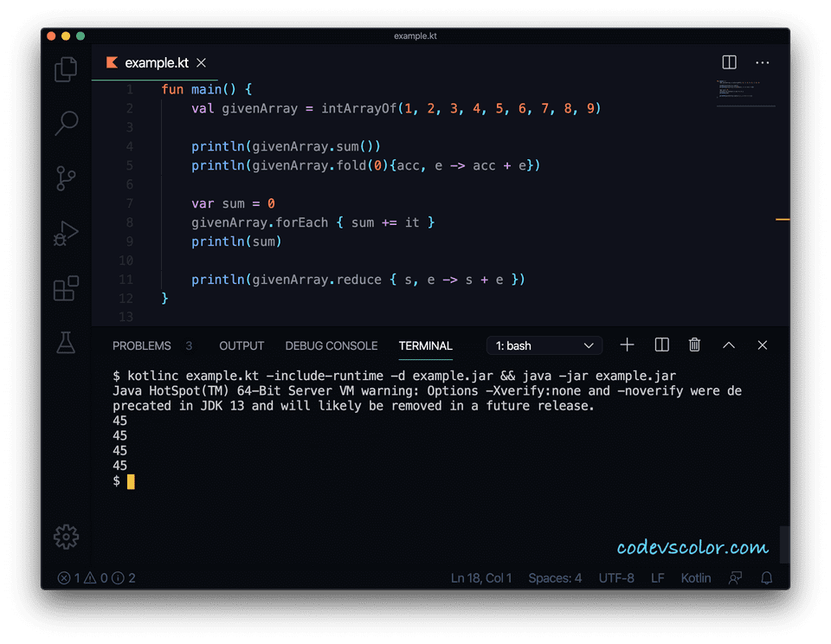This screenshot has height=644, width=831.
Task: Open the editor more actions ellipsis menu
Action: 762,61
